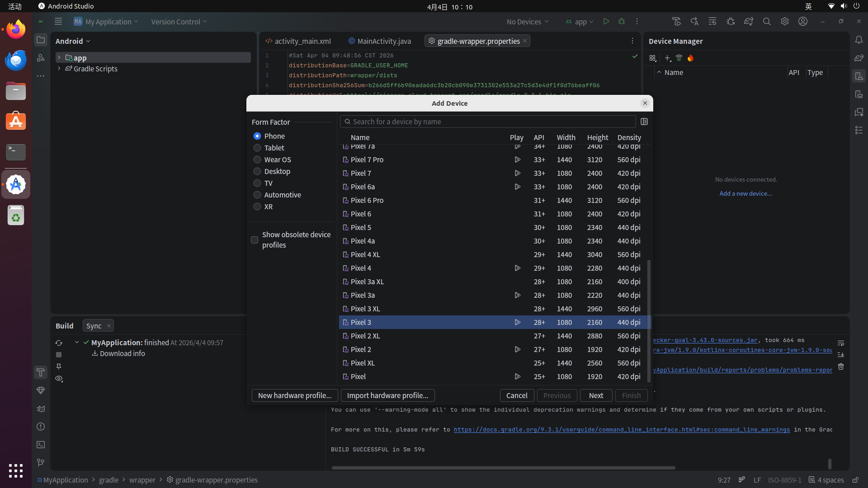The width and height of the screenshot is (868, 488).
Task: Open the Android project view dropdown
Action: pyautogui.click(x=73, y=41)
